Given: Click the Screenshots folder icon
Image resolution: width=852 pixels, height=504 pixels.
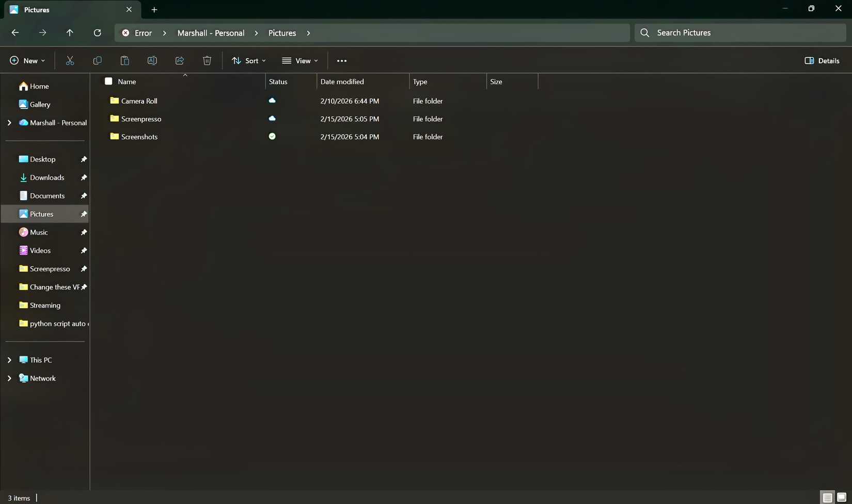Looking at the screenshot, I should (x=115, y=136).
